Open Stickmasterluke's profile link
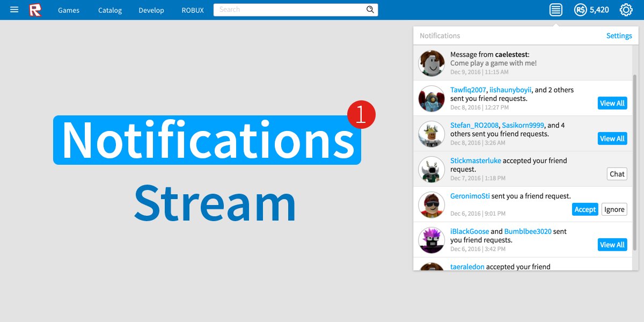 [475, 160]
